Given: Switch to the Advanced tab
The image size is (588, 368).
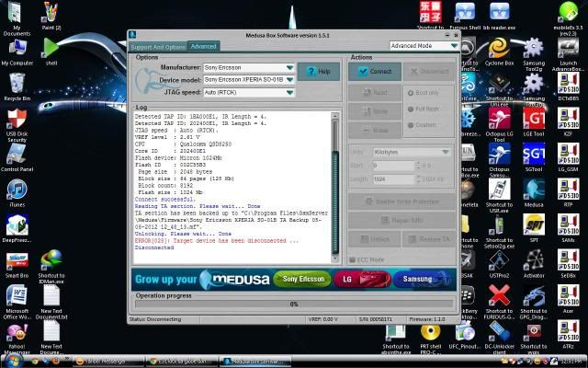Looking at the screenshot, I should pos(204,46).
